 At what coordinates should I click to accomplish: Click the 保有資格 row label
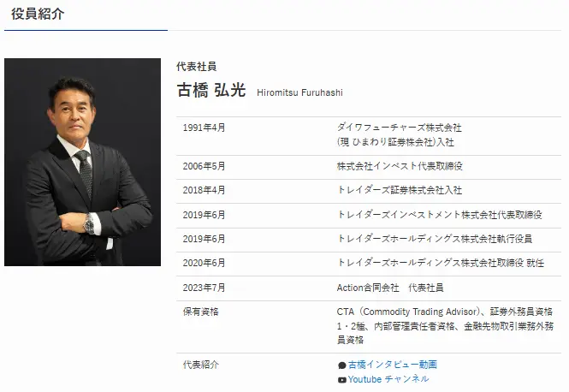point(201,312)
